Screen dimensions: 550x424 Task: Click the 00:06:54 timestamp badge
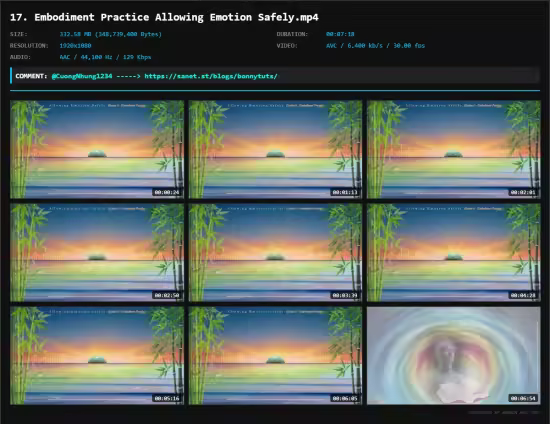[523, 398]
